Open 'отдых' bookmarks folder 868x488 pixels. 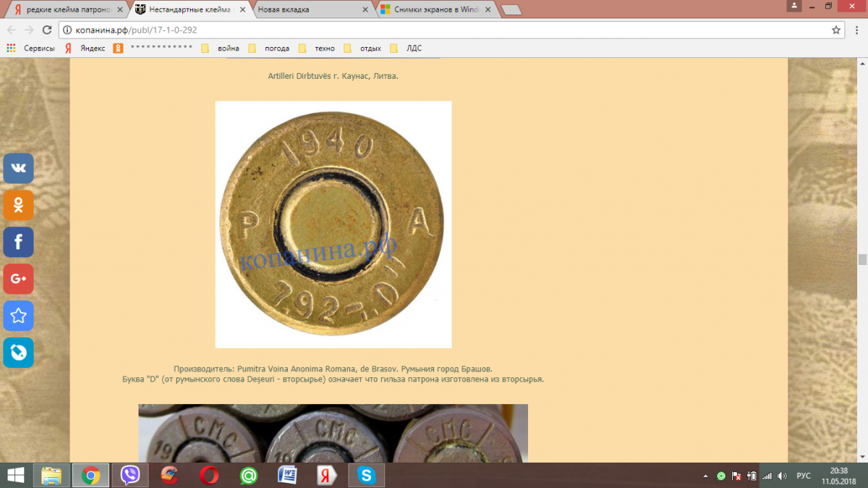coord(362,49)
